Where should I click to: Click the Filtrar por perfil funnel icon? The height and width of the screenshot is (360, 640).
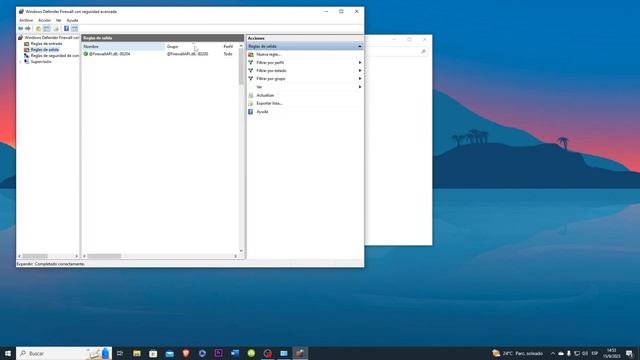(251, 62)
